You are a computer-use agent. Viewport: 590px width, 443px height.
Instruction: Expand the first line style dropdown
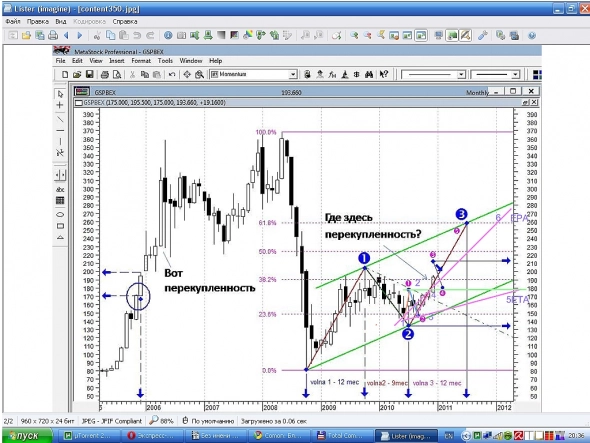461,75
